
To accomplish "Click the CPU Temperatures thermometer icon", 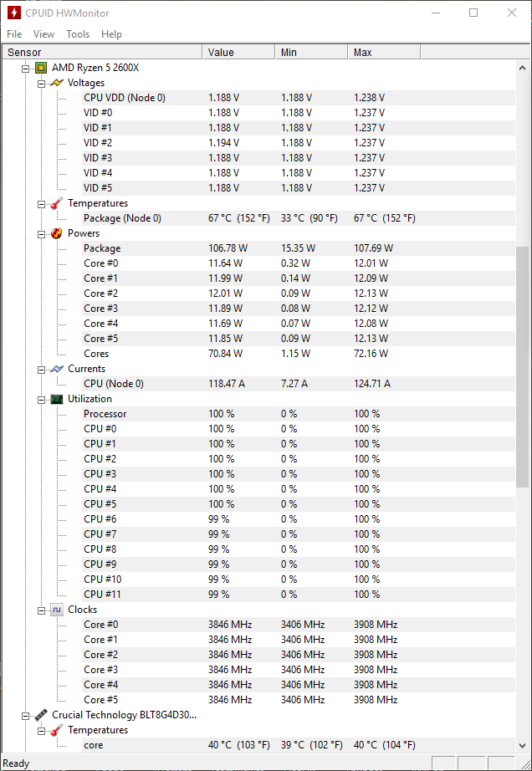I will pos(56,203).
